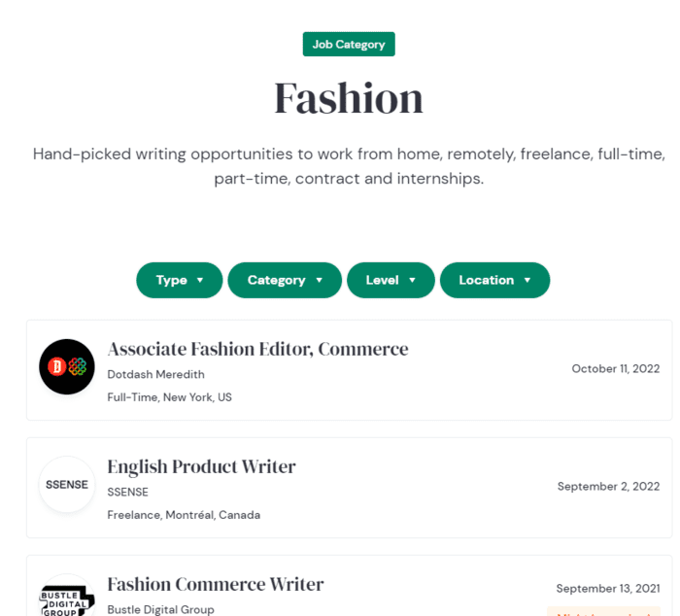Viewport: 680px width, 616px height.
Task: Expand the Category filter dropdown
Action: coord(285,280)
